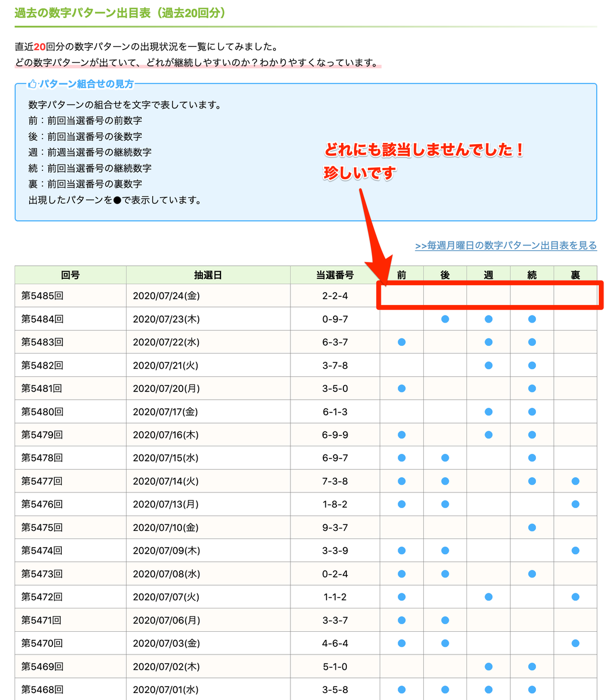Viewport: 607px width, 700px height.
Task: Select the 第5468回 cell
Action: (71, 689)
